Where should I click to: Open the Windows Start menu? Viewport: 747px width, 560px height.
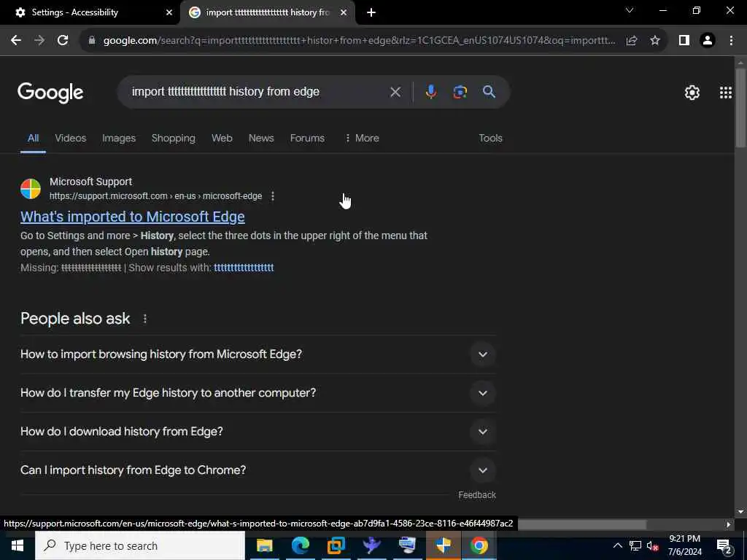18,545
